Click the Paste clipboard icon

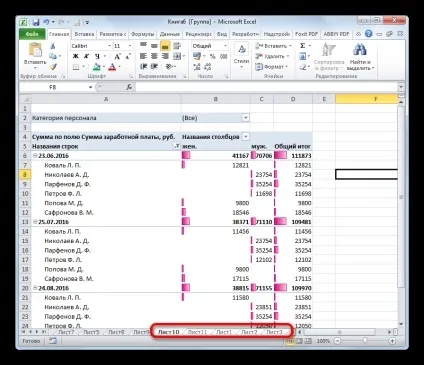(35, 50)
